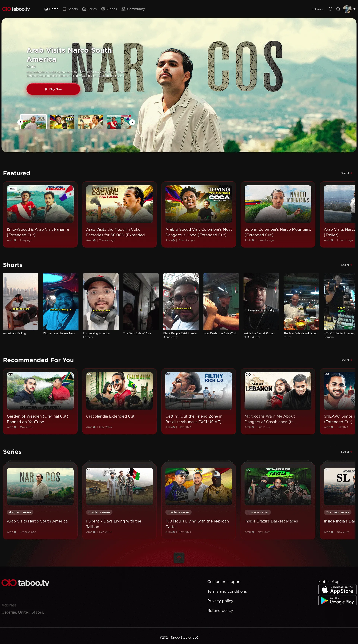Image resolution: width=358 pixels, height=644 pixels.
Task: Open the Community navigation tab
Action: tap(133, 9)
